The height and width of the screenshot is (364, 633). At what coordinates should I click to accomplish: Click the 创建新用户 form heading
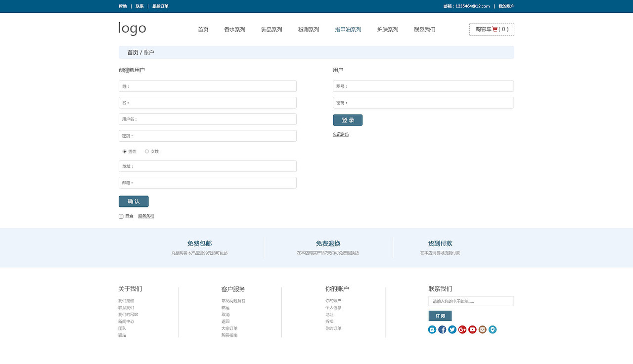(x=132, y=70)
